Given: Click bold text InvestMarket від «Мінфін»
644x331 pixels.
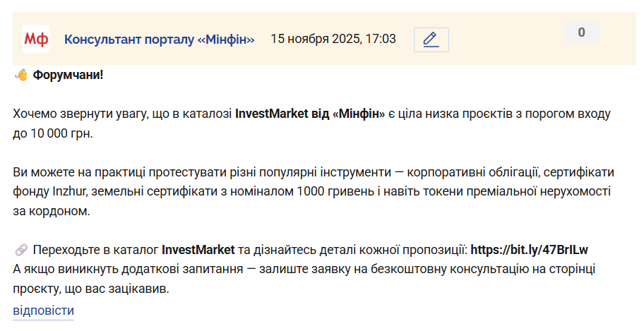Looking at the screenshot, I should tap(309, 114).
